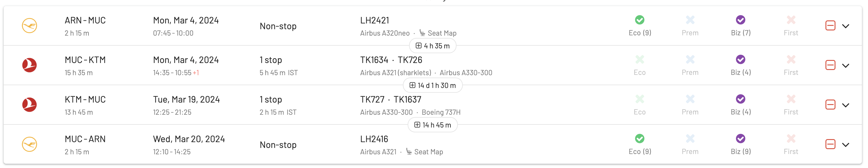Screen dimensions: 868x168
Task: Click the Lufthansa logo for MUC-ARN flight
Action: (x=29, y=144)
